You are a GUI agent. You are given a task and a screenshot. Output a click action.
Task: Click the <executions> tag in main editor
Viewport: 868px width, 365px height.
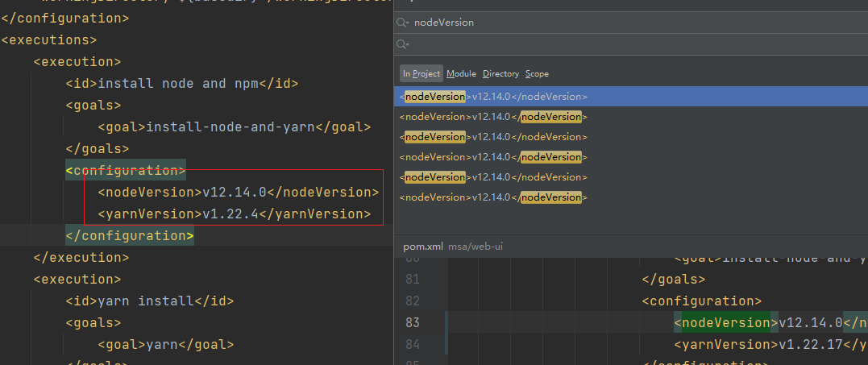pyautogui.click(x=49, y=39)
